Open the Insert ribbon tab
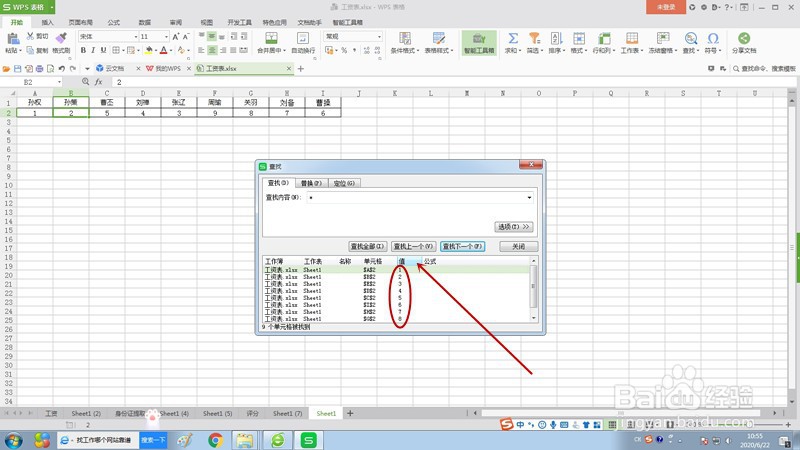Image resolution: width=800 pixels, height=450 pixels. tap(47, 22)
